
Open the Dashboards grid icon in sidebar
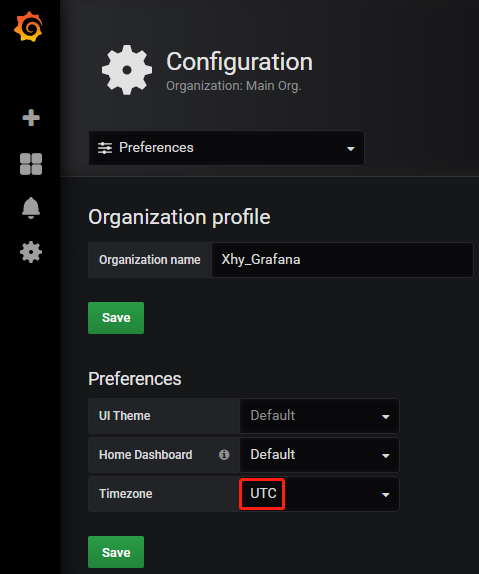coord(31,164)
